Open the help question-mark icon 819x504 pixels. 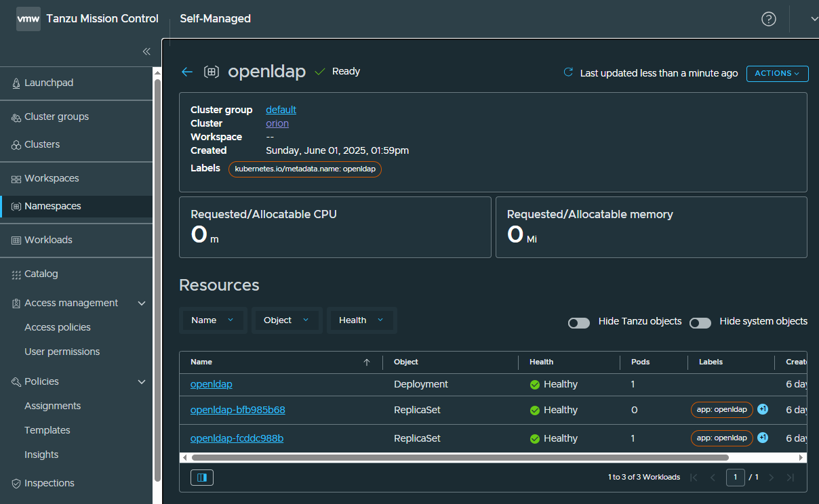pyautogui.click(x=769, y=19)
